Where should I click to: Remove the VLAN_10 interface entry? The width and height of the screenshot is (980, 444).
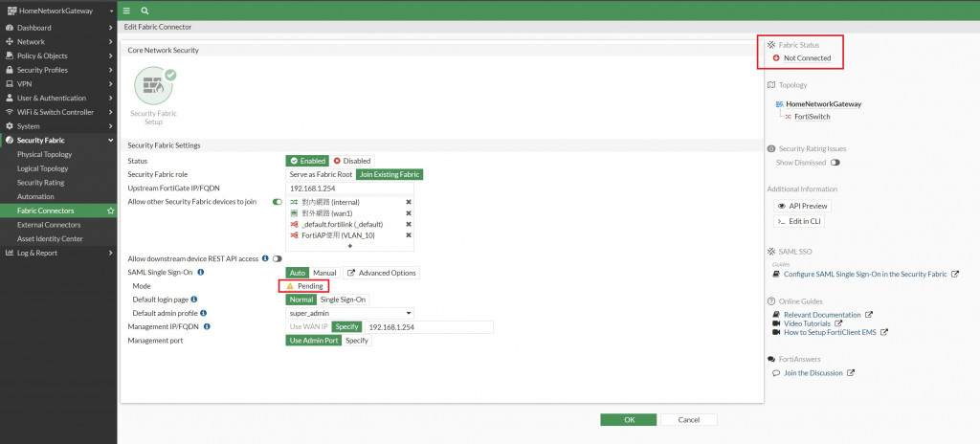point(408,235)
